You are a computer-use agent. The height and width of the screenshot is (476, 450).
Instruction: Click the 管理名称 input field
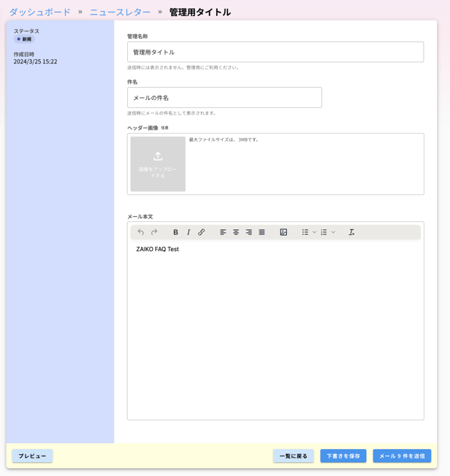click(275, 52)
